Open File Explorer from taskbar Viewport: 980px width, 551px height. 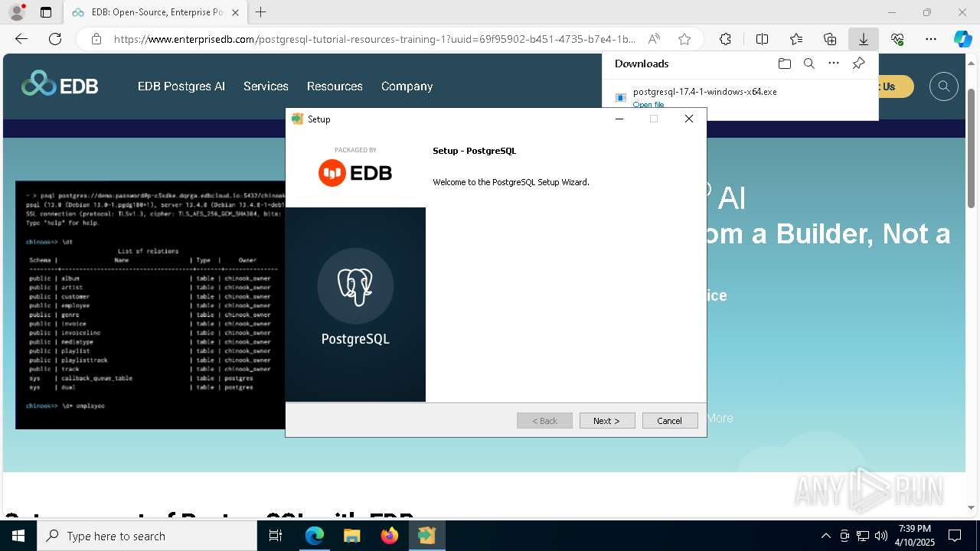[351, 536]
